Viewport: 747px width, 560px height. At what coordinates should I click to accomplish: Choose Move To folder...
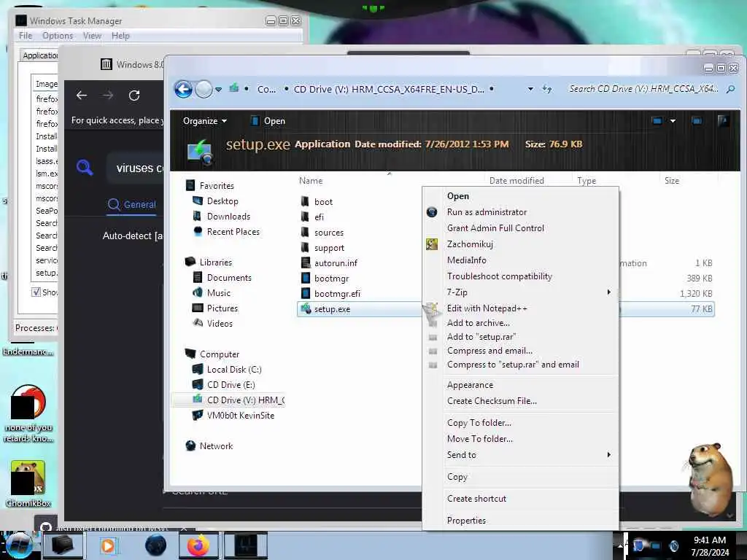[520, 439]
